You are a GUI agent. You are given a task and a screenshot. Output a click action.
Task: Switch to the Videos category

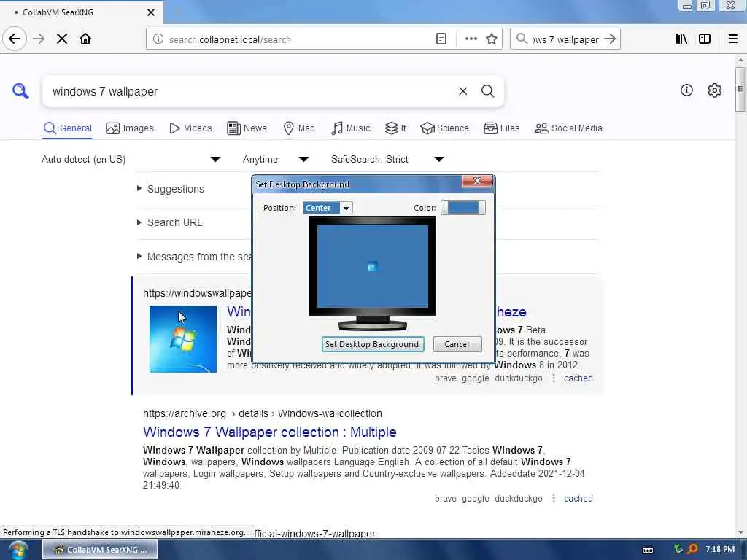190,128
